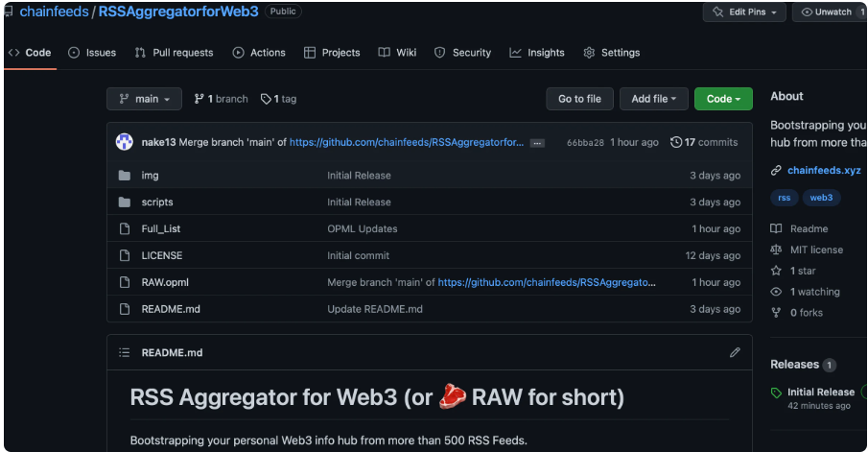Open the Edit Pins dropdown
This screenshot has height=452, width=868.
744,12
